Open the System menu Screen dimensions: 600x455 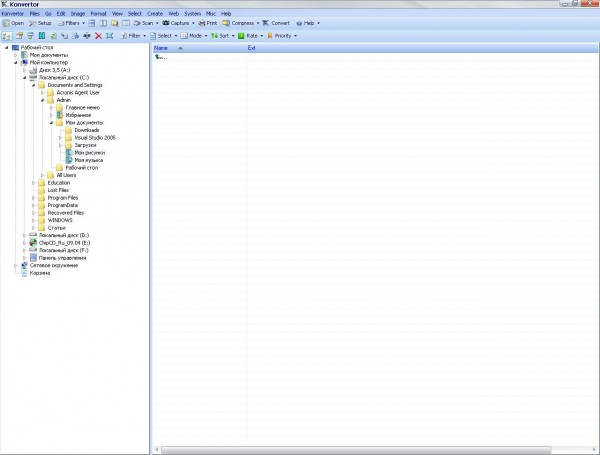[192, 14]
